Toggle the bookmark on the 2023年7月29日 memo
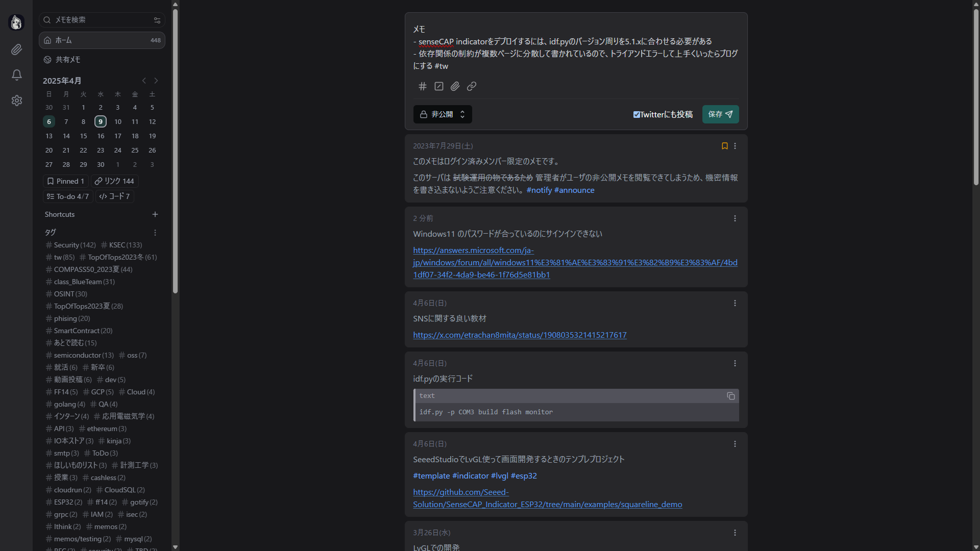Screen dimensions: 980x551 [724, 146]
